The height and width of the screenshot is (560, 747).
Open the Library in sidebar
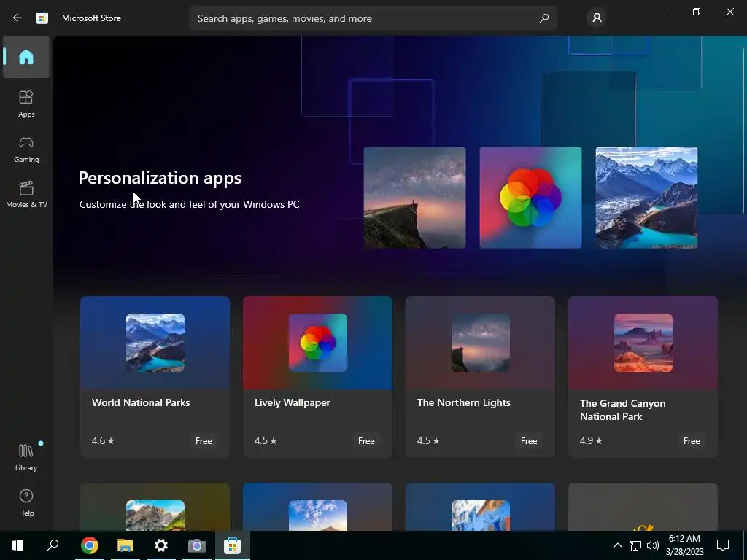tap(26, 457)
